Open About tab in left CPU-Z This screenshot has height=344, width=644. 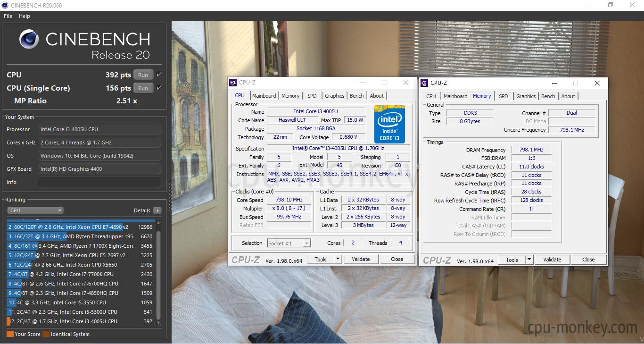point(377,96)
